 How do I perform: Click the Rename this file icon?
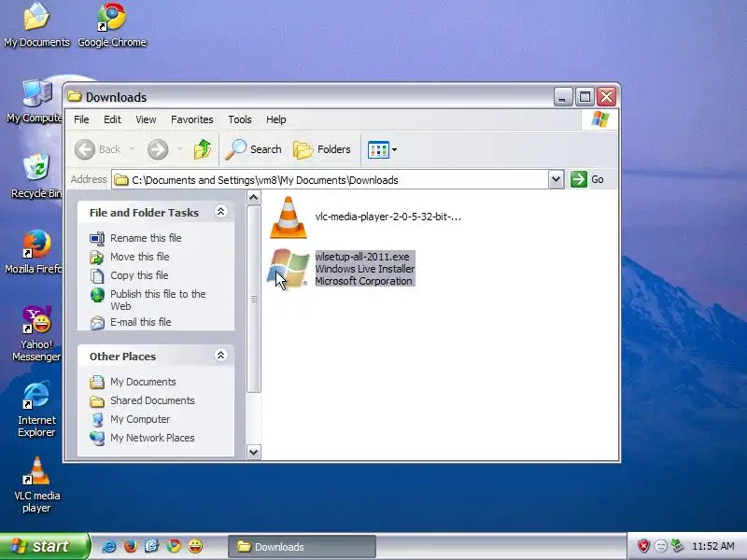click(x=97, y=239)
